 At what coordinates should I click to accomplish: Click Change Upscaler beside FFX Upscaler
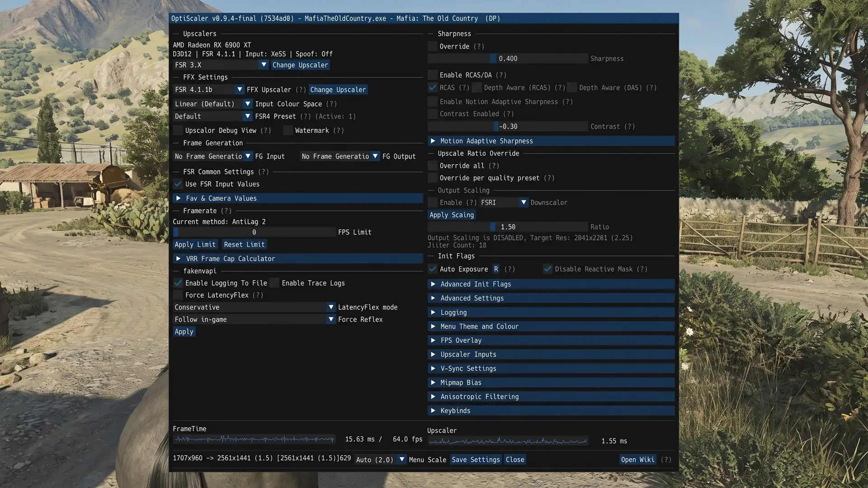point(338,90)
